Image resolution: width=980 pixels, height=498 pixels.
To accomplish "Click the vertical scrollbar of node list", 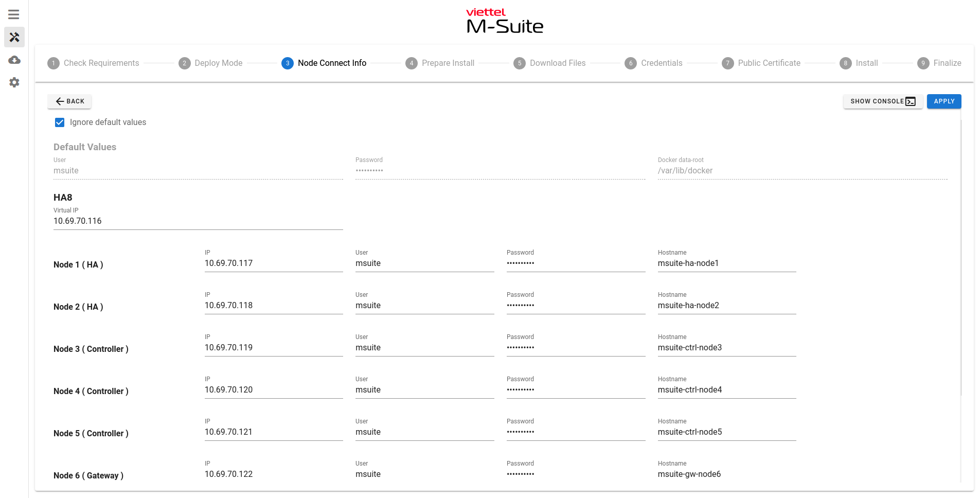I will 960,257.
